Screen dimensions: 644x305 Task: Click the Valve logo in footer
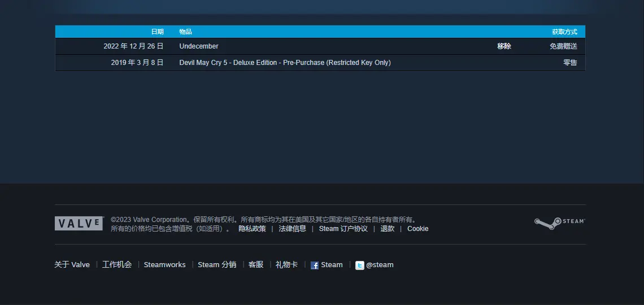pyautogui.click(x=79, y=223)
